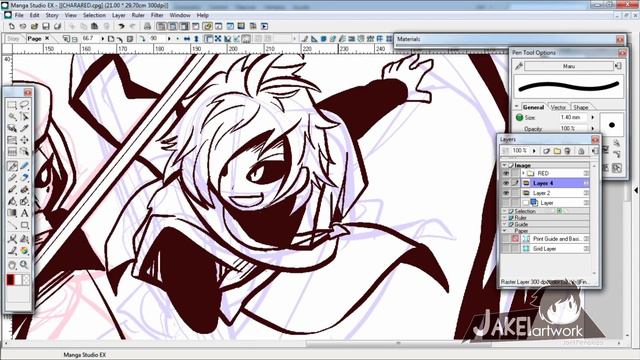640x360 pixels.
Task: Open the Size slider arrow
Action: pos(593,118)
